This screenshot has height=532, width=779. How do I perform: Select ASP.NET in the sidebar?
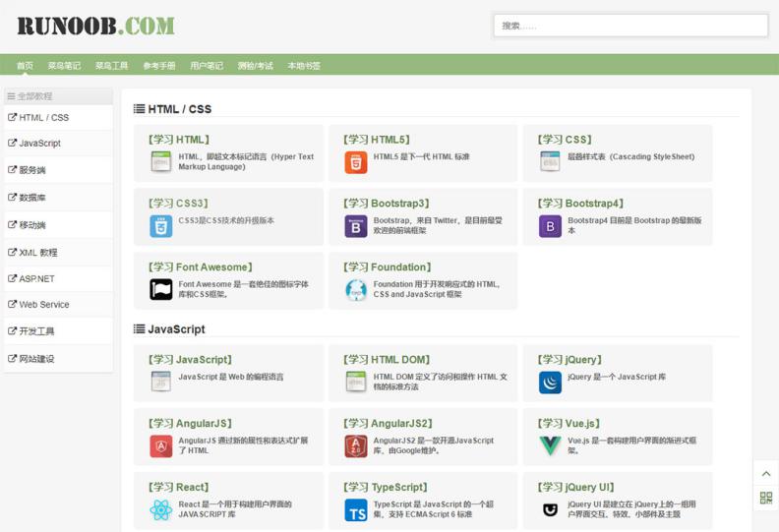tap(58, 278)
